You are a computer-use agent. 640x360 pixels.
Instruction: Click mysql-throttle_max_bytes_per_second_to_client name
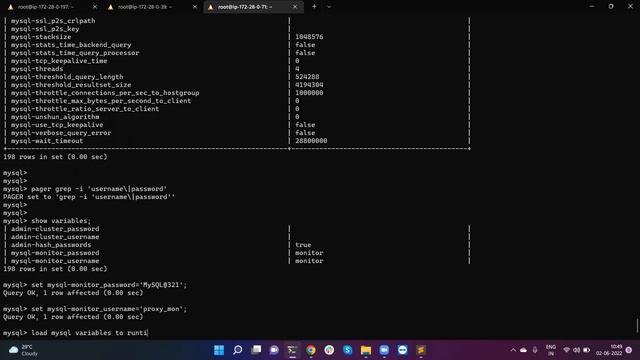pos(101,101)
